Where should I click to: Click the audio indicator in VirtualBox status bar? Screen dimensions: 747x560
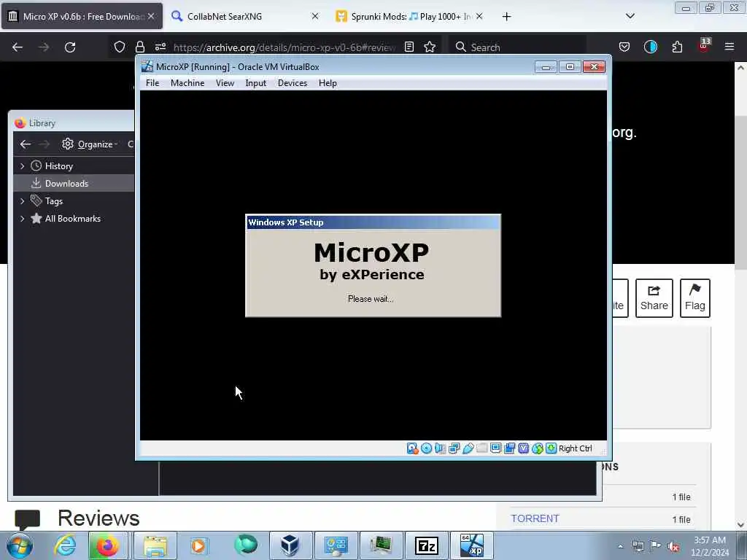pos(440,448)
